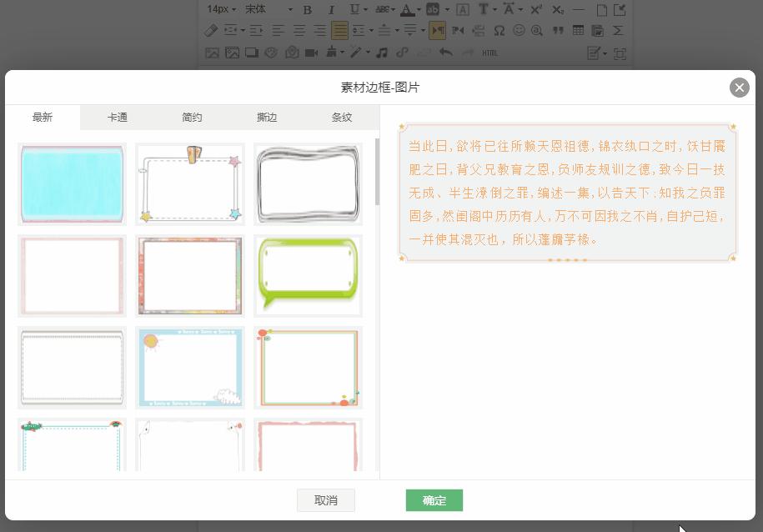Select the blue border with sun and cloud

click(190, 368)
